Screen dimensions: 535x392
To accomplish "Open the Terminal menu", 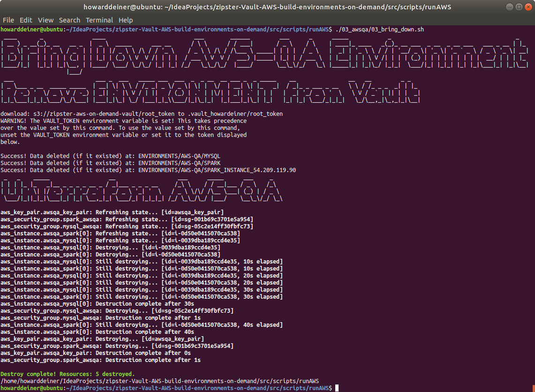I will 99,20.
